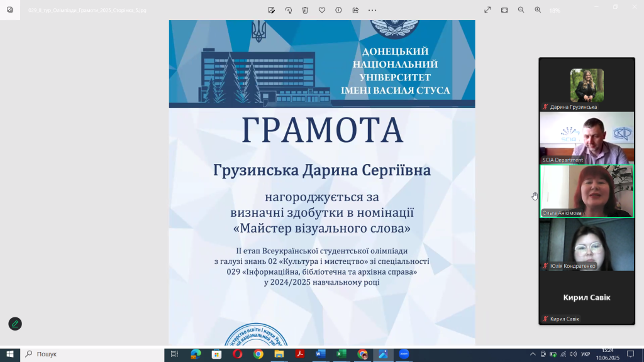Viewport: 644px width, 362px height.
Task: Click the Edit image icon in toolbar
Action: point(272,10)
